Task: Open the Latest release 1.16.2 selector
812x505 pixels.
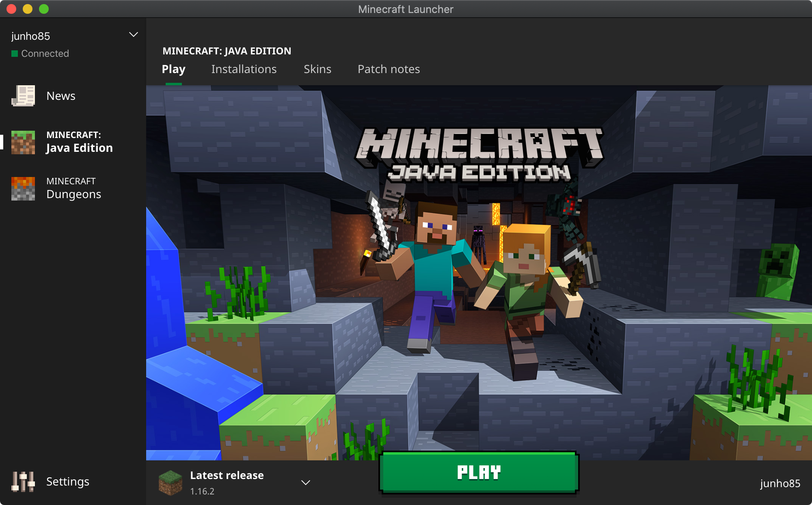Action: coord(227,482)
